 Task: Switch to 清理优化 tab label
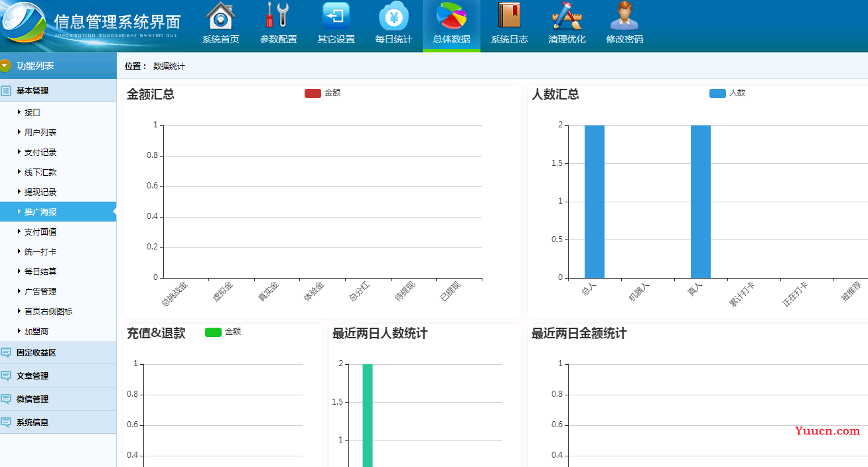(x=567, y=39)
